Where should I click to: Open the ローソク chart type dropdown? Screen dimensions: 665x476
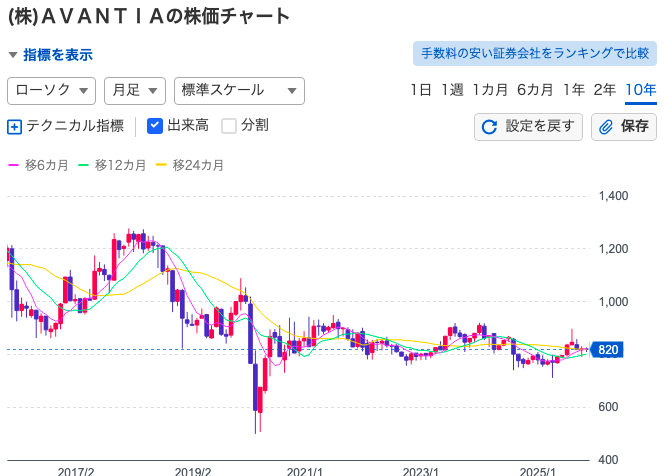(x=51, y=90)
